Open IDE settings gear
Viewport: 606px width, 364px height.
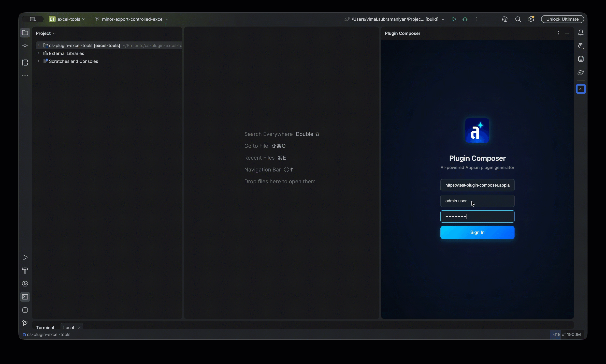point(531,19)
